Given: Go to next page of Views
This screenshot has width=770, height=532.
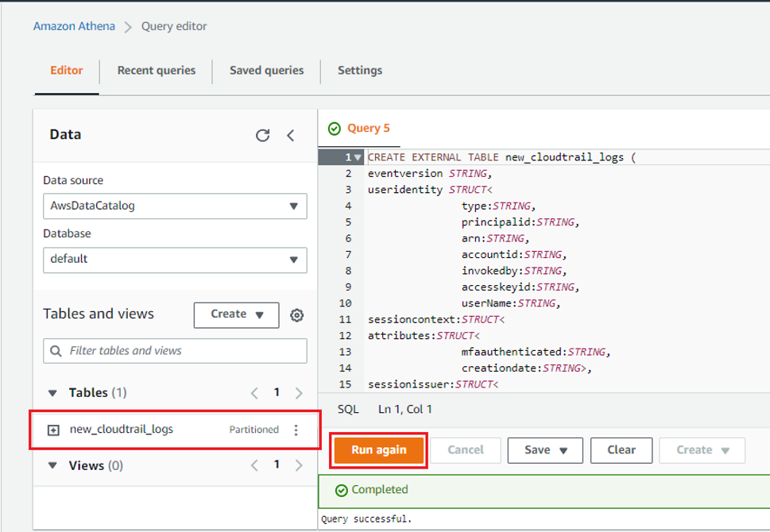Looking at the screenshot, I should [x=299, y=465].
